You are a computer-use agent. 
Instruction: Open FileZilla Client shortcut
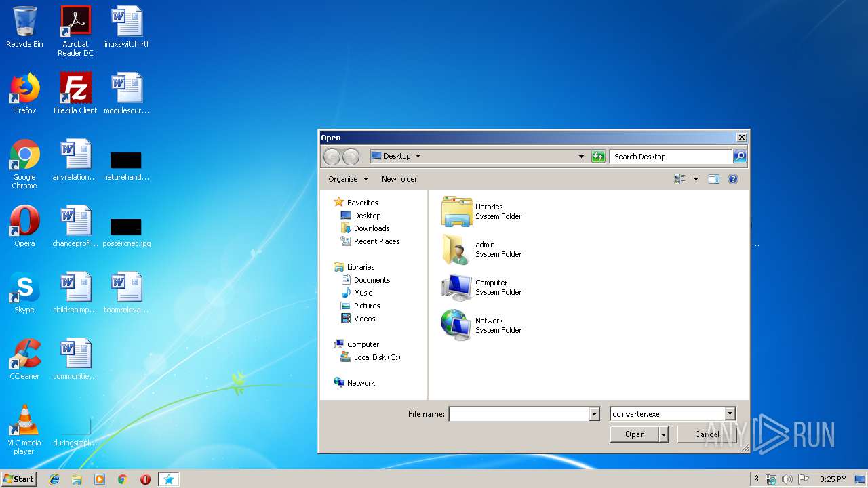[75, 94]
